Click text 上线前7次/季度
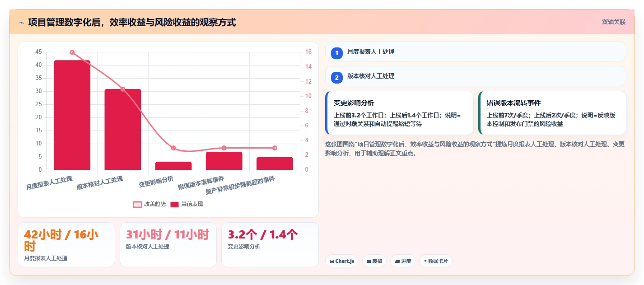Image resolution: width=644 pixels, height=285 pixels. [x=509, y=116]
